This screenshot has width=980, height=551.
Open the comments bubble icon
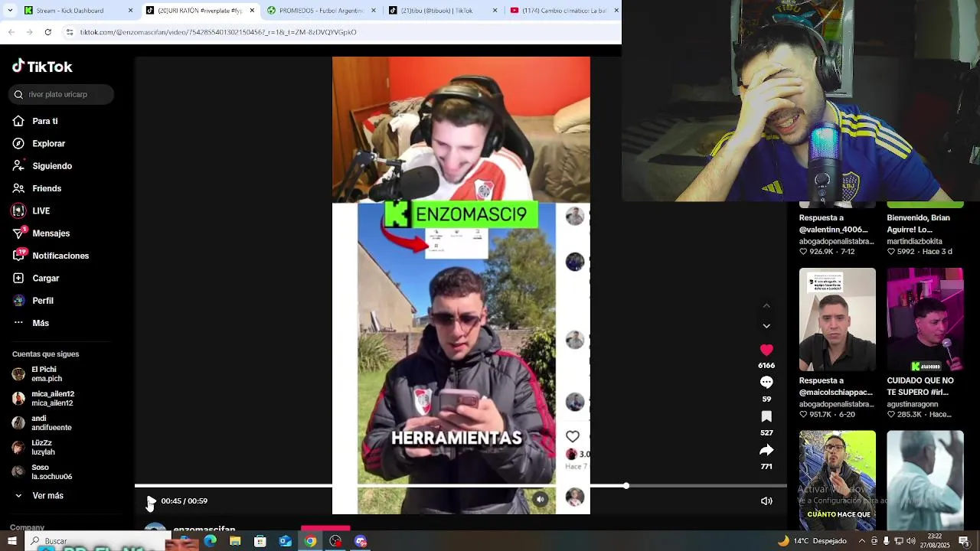tap(766, 383)
